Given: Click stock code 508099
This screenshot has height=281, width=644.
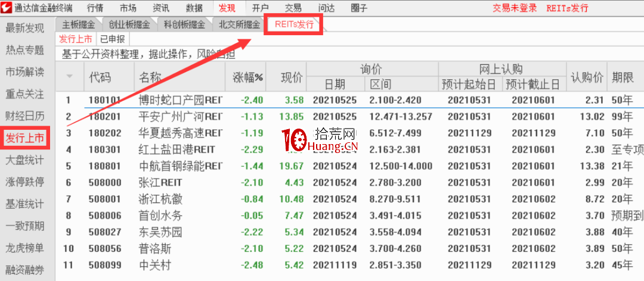Looking at the screenshot, I should click(x=105, y=266).
